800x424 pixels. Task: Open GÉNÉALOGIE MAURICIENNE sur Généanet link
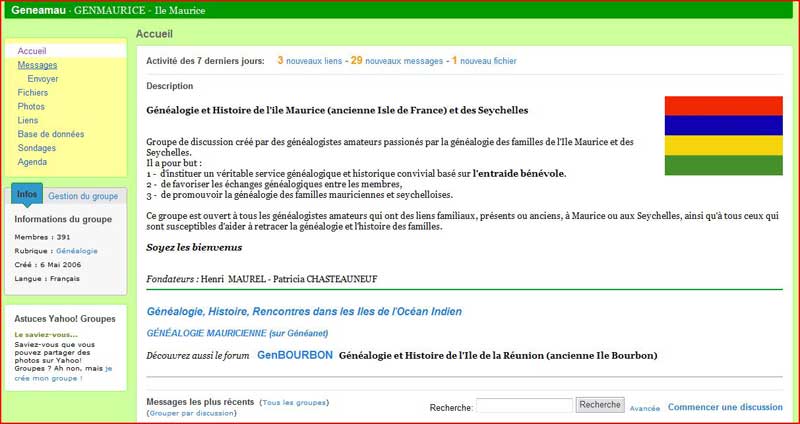[x=237, y=333]
